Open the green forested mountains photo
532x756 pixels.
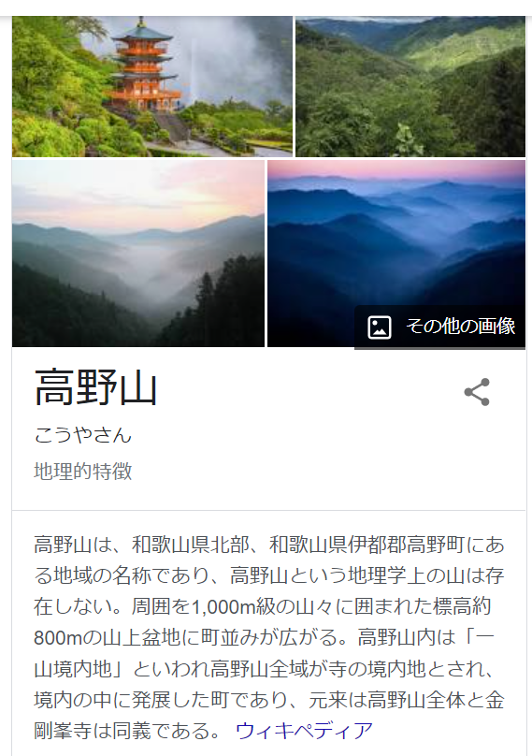410,87
